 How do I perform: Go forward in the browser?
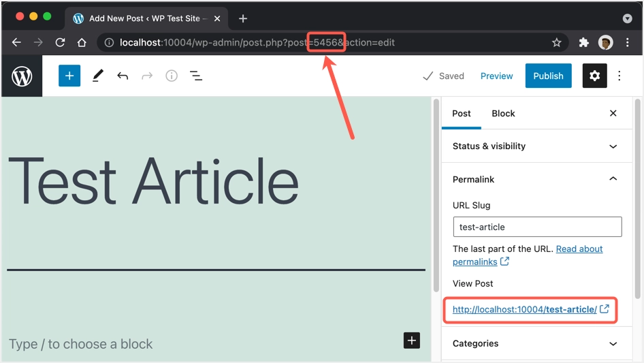(x=38, y=42)
